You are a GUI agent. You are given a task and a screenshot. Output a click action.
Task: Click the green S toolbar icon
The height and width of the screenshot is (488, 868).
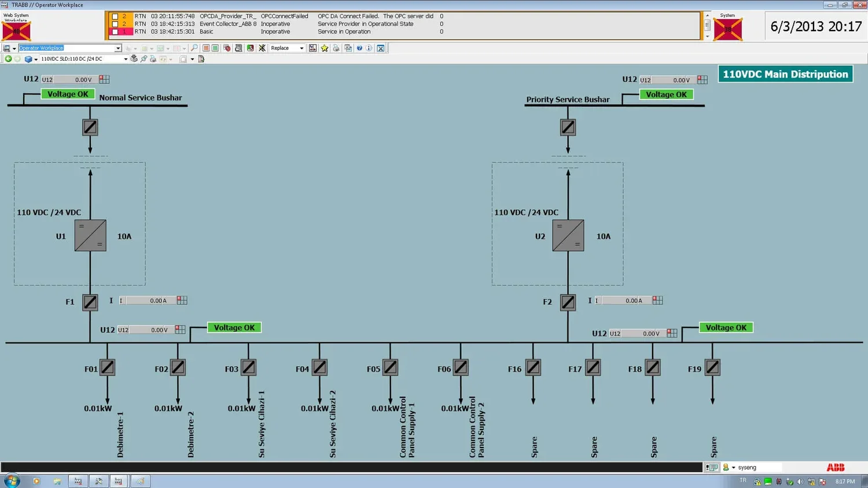click(x=250, y=48)
